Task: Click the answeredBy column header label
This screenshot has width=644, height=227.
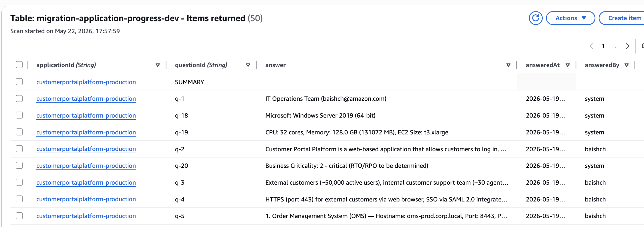Action: click(x=602, y=65)
